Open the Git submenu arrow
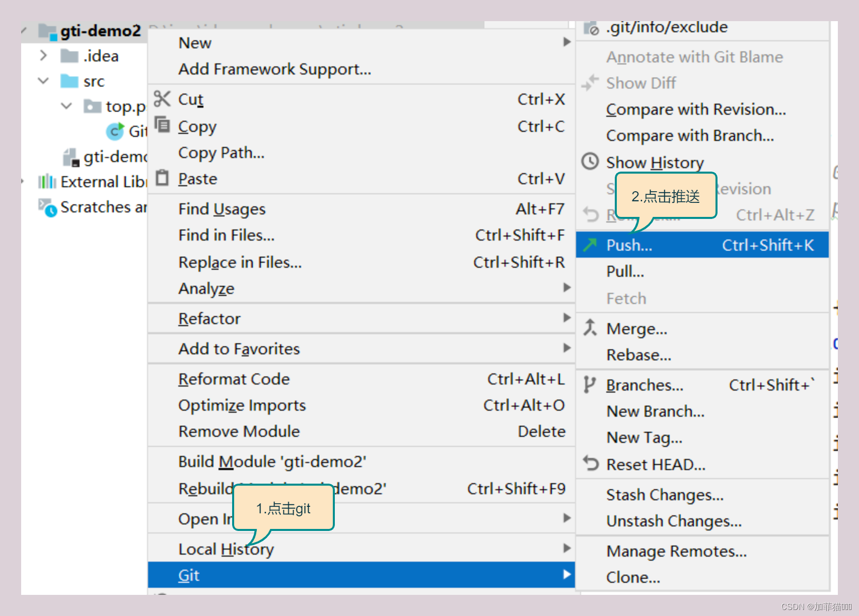 point(566,574)
